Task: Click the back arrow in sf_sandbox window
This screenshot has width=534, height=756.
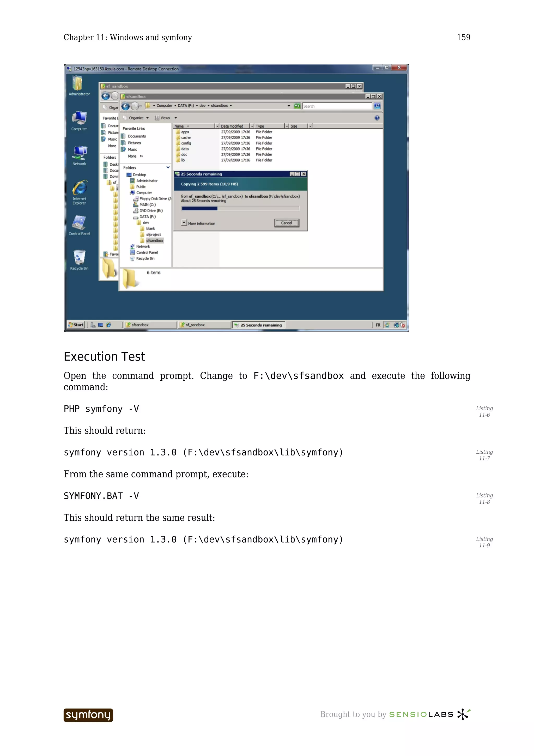Action: [105, 96]
